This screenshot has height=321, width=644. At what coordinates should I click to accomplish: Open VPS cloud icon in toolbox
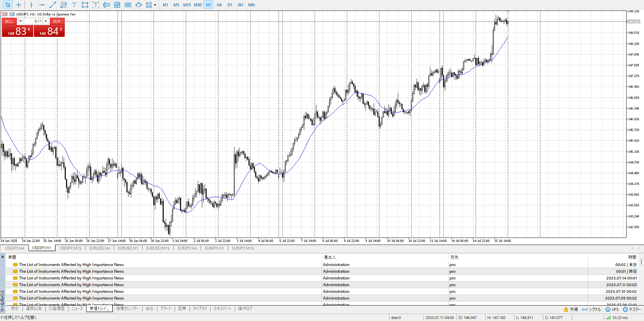(608, 309)
